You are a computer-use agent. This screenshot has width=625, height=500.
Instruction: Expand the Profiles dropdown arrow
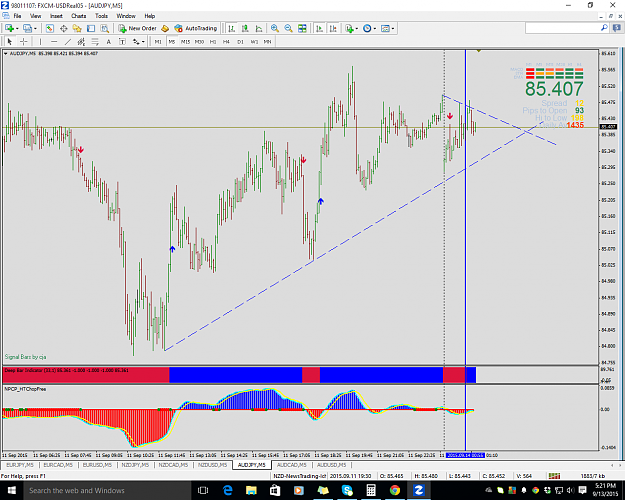(35, 28)
